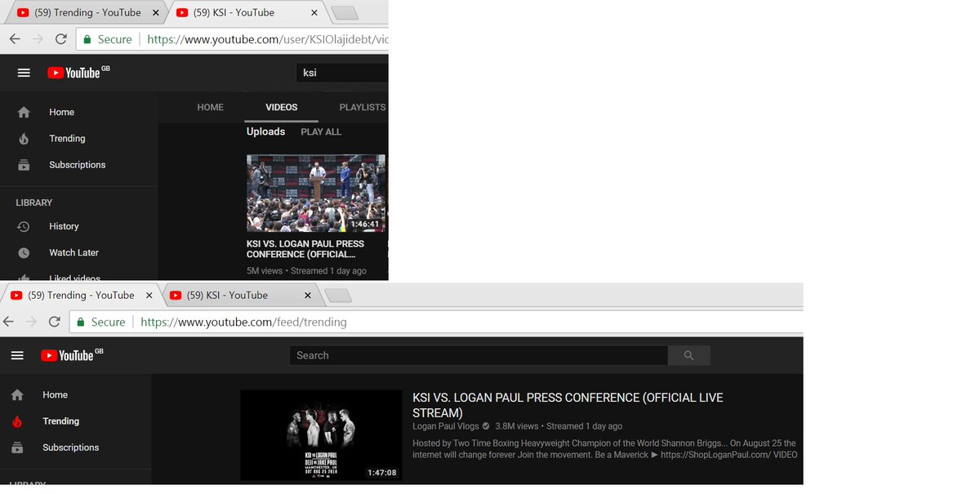Click History in the sidebar
The height and width of the screenshot is (494, 980).
pos(64,226)
